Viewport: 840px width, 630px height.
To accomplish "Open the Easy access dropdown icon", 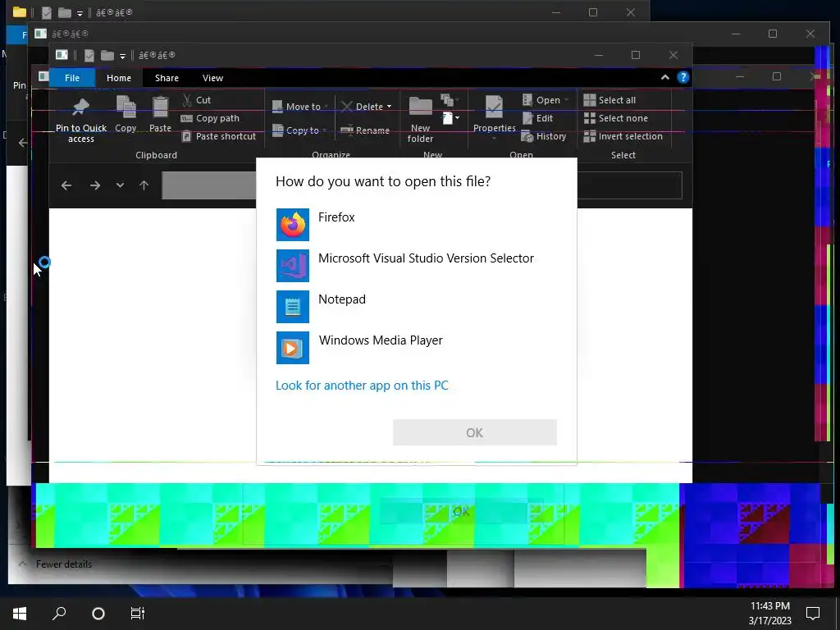I will coord(450,99).
